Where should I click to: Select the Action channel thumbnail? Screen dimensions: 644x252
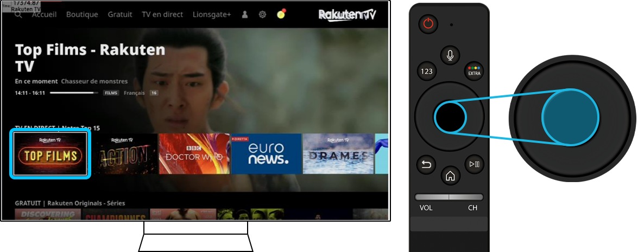pos(124,154)
